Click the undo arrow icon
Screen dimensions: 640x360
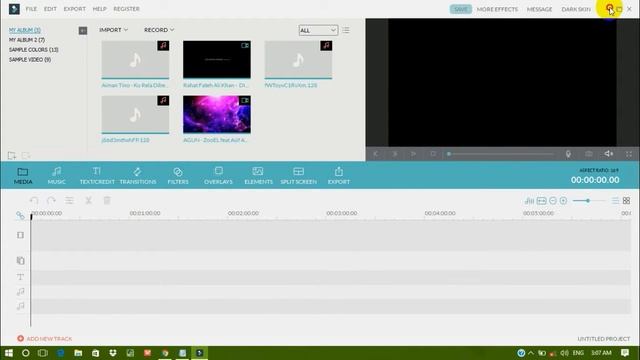pos(34,200)
